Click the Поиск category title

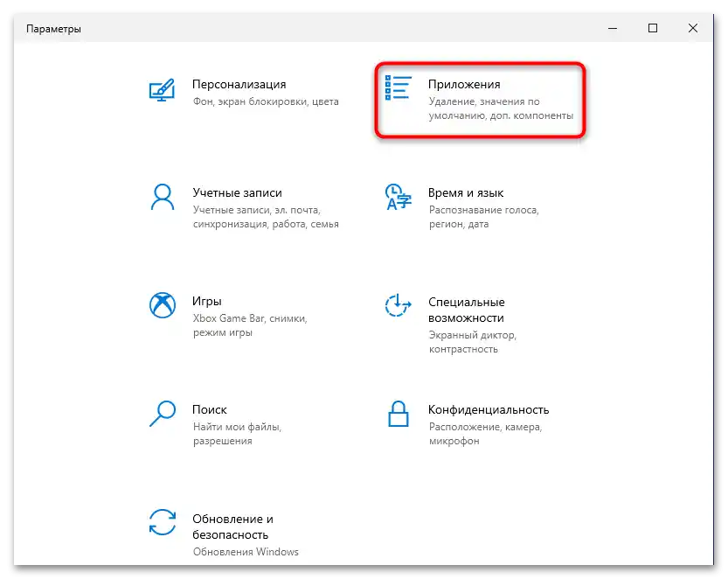[x=210, y=409]
